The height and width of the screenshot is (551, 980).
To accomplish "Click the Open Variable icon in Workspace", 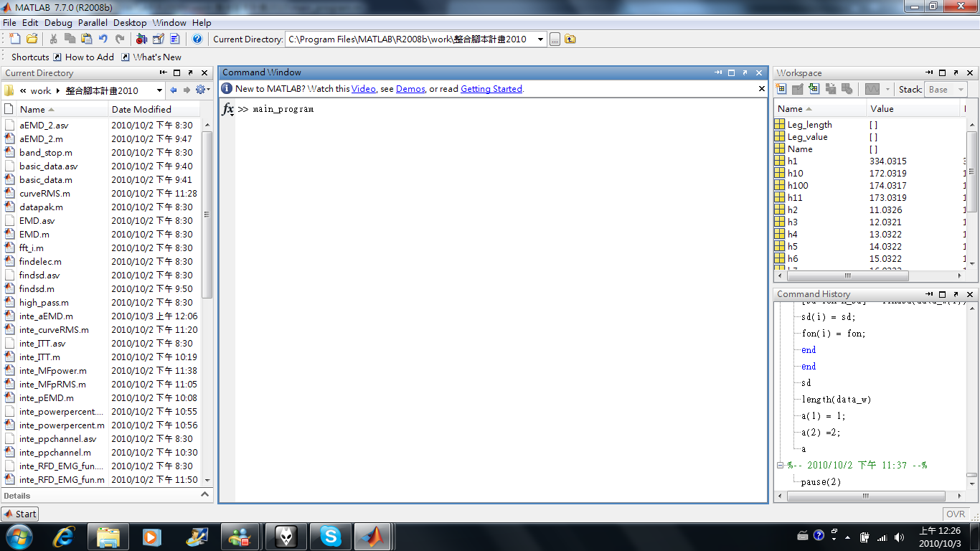I will 798,89.
